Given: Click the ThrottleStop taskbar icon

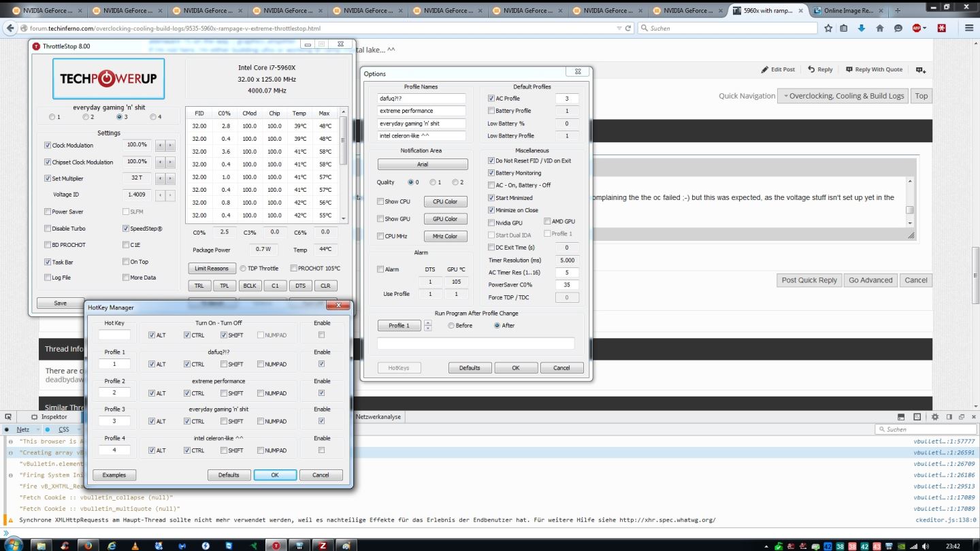Looking at the screenshot, I should (x=276, y=545).
